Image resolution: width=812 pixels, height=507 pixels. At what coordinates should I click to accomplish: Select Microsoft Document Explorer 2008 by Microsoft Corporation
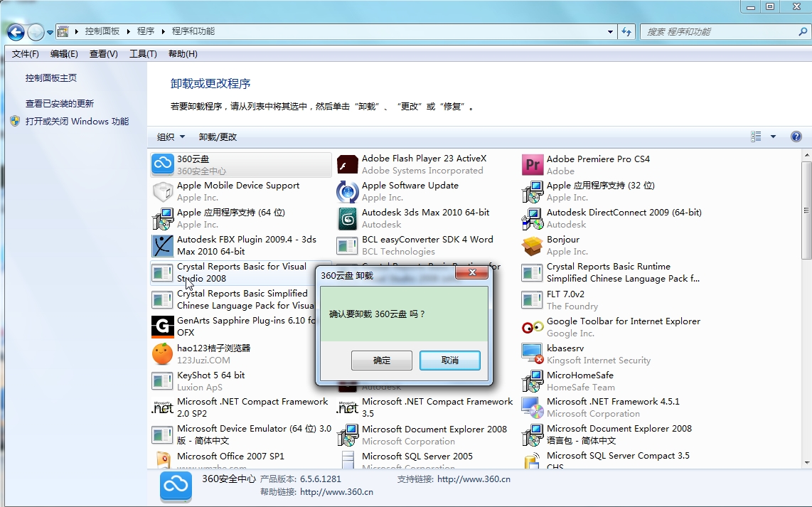pos(426,434)
